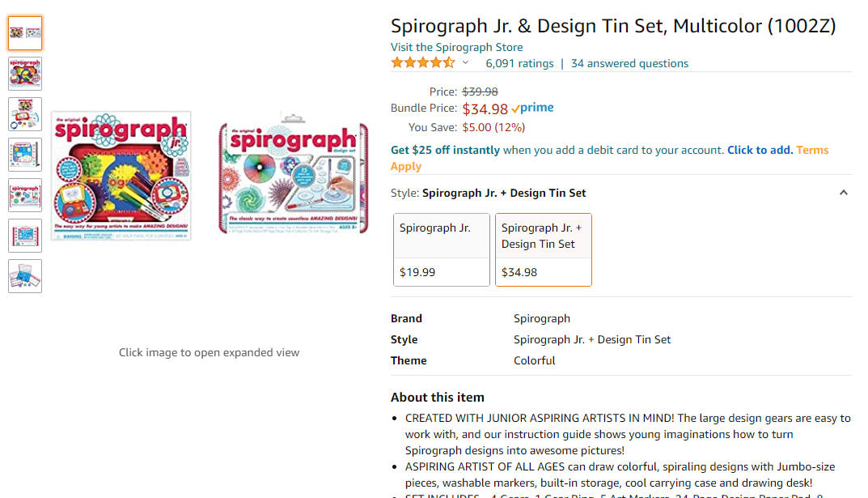The width and height of the screenshot is (868, 498).
Task: Visit the Spirograph Store link
Action: [x=457, y=47]
